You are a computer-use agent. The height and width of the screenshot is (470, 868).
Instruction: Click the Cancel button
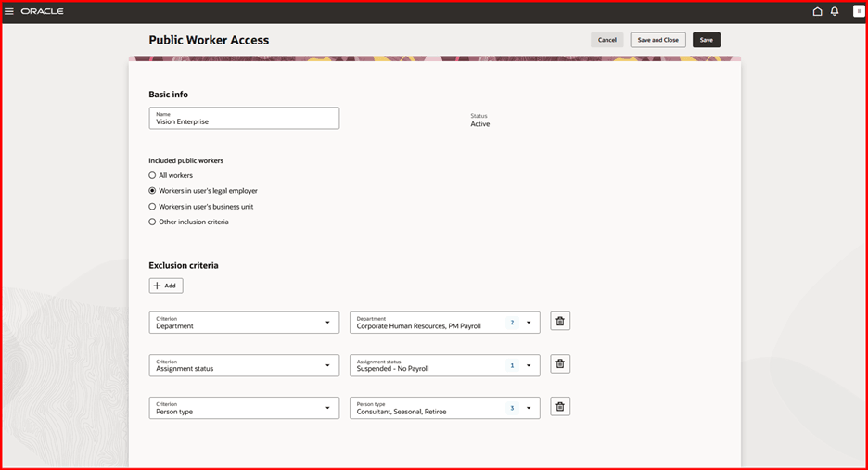tap(606, 40)
